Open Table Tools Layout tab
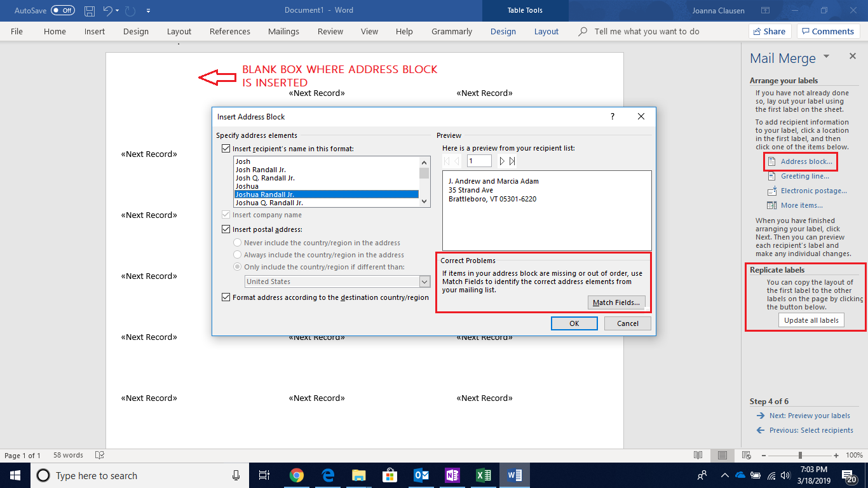This screenshot has height=488, width=868. point(546,31)
